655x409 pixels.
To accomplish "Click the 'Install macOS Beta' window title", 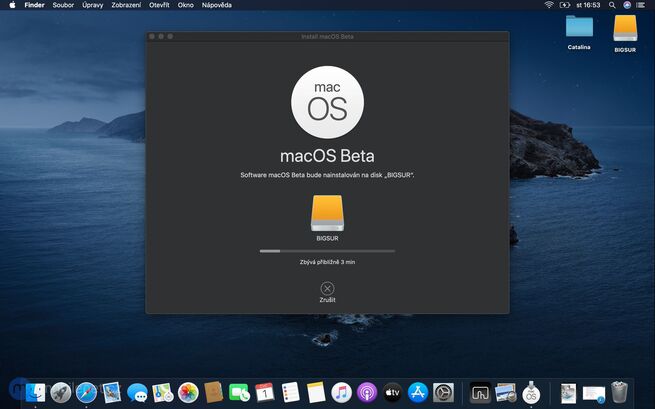I will coord(327,36).
